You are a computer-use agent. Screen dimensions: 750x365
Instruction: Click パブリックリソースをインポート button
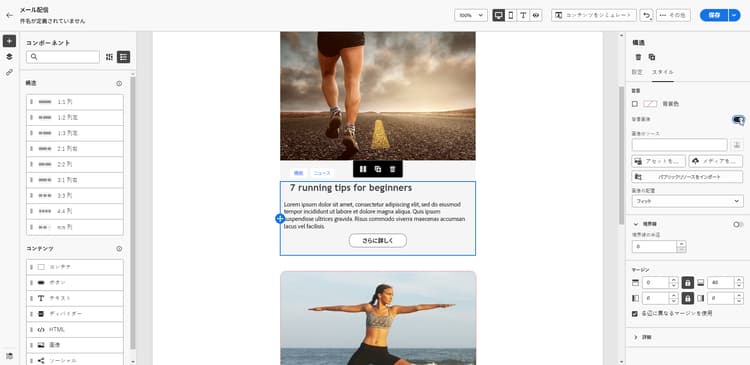pos(687,177)
